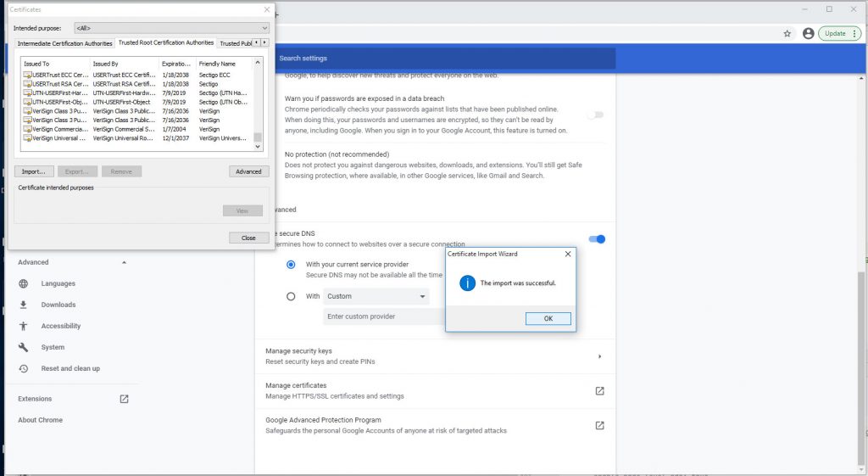Click '12/1/2037' expiration cell
Screen dimensions: 868x476
coord(175,138)
